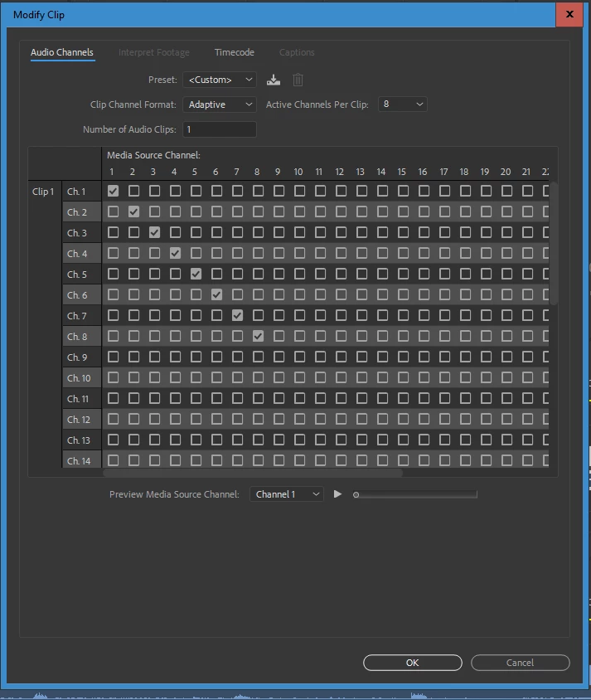Image resolution: width=591 pixels, height=700 pixels.
Task: Uncheck Ch. 6 source channel 6
Action: tap(217, 294)
